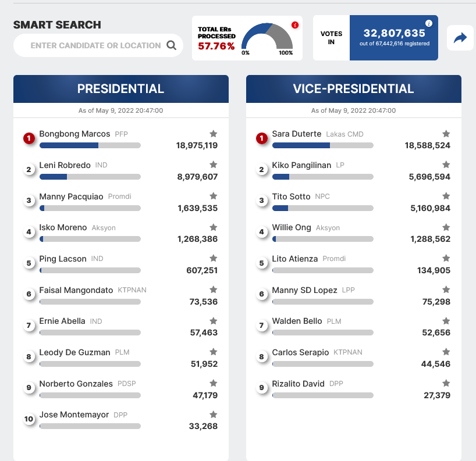Viewport: 476px width, 461px height.
Task: Select the Sara Duterte candidate name
Action: click(297, 134)
